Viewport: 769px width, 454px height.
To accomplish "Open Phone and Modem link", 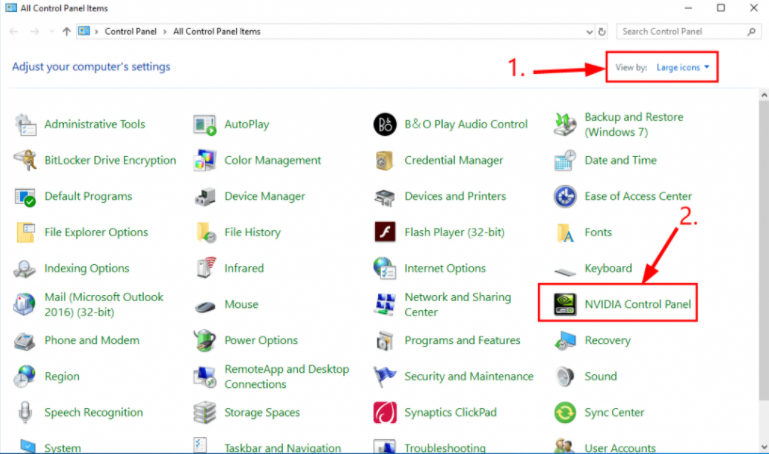I will [x=92, y=340].
